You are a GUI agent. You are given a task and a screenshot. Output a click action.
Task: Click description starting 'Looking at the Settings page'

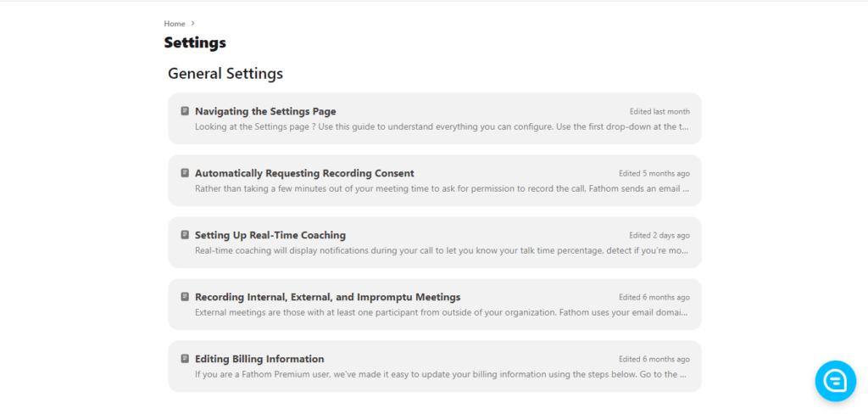442,126
